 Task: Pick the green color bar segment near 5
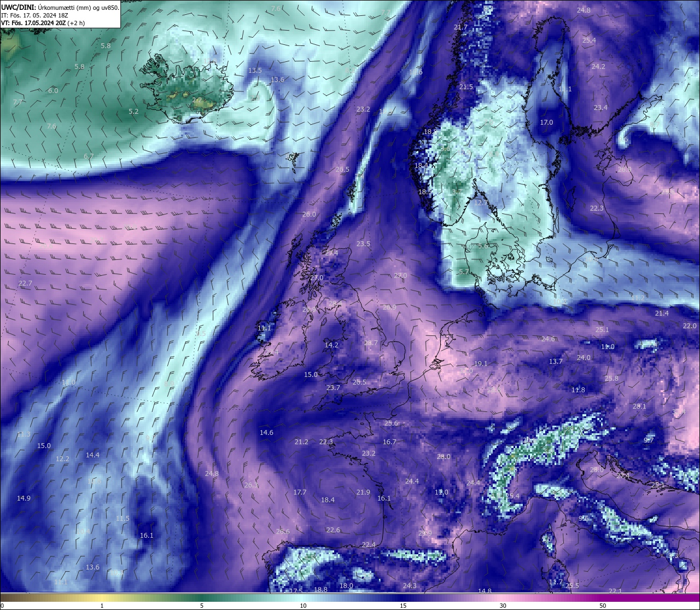click(202, 597)
